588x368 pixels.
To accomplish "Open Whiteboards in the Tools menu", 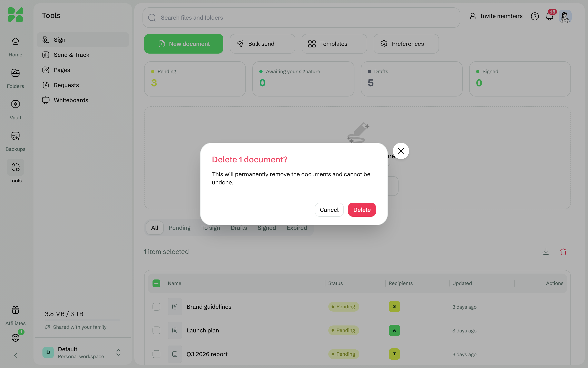I will (83, 100).
